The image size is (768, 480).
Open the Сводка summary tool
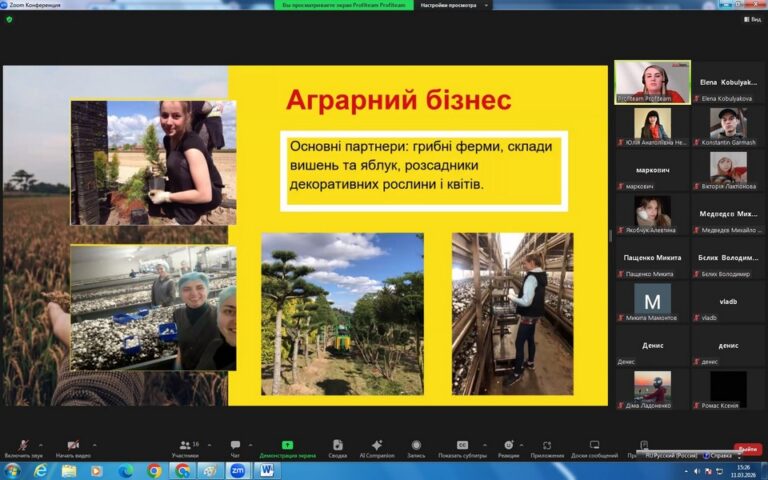[x=337, y=446]
